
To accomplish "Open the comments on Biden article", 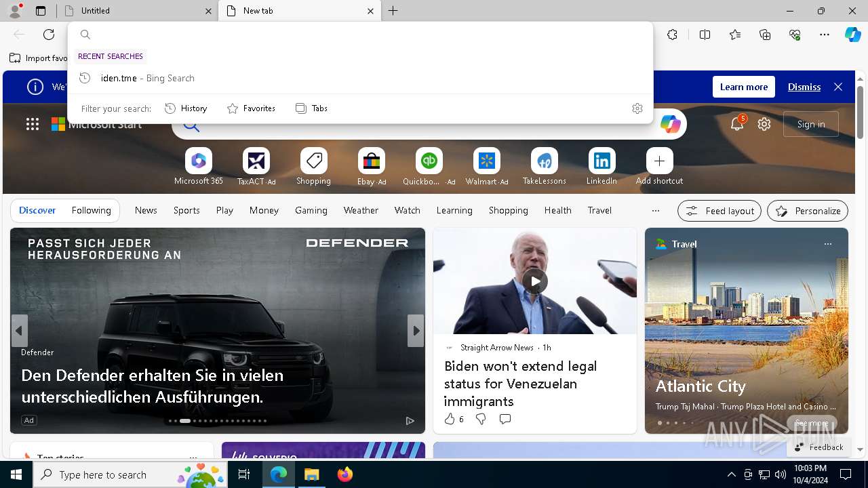I will 505,420.
